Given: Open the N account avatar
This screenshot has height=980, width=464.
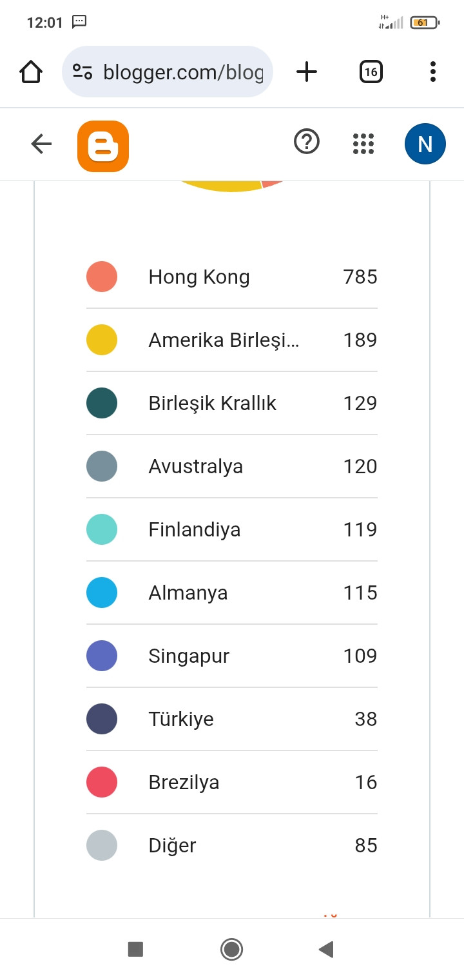Looking at the screenshot, I should click(425, 144).
